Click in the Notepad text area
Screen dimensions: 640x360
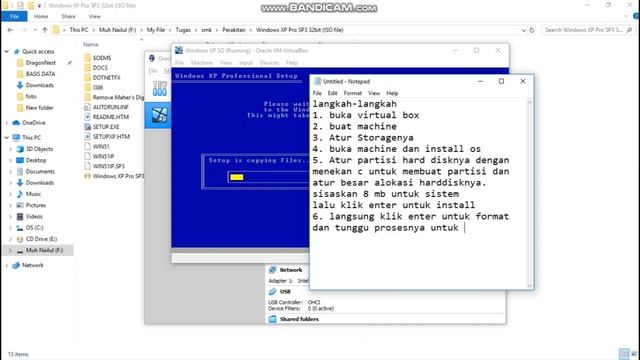point(418,193)
